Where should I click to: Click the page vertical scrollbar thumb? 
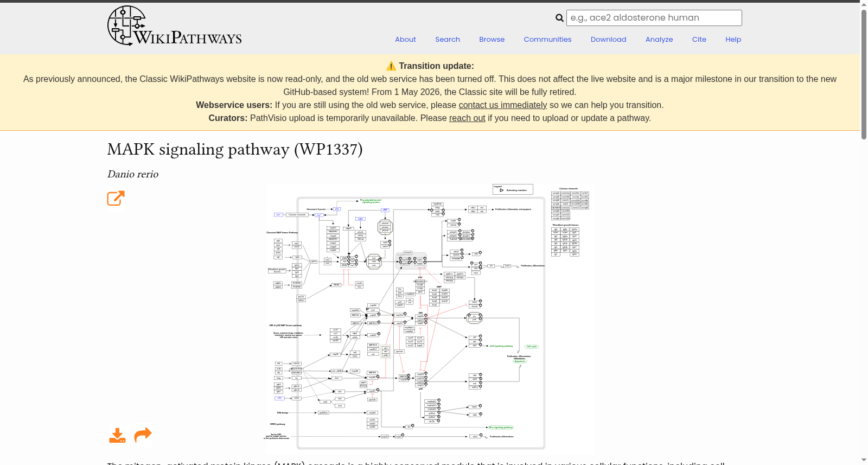[x=864, y=74]
